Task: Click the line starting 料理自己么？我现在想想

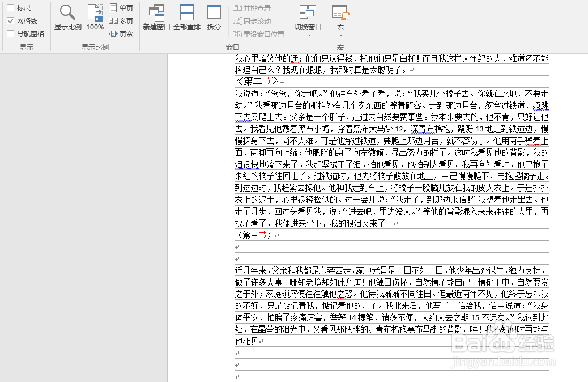Action: 321,70
